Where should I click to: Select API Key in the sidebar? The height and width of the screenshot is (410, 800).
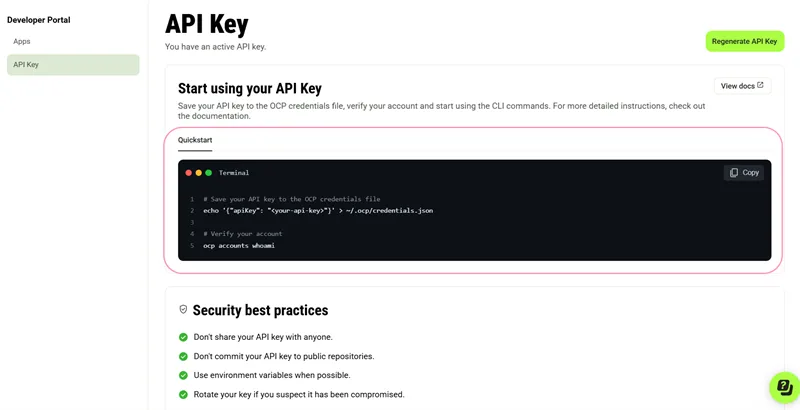pyautogui.click(x=73, y=65)
